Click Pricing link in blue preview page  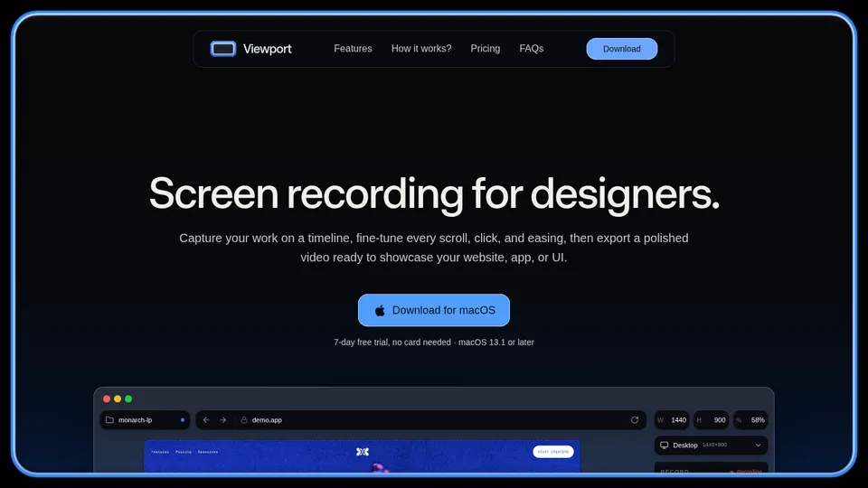pyautogui.click(x=184, y=452)
